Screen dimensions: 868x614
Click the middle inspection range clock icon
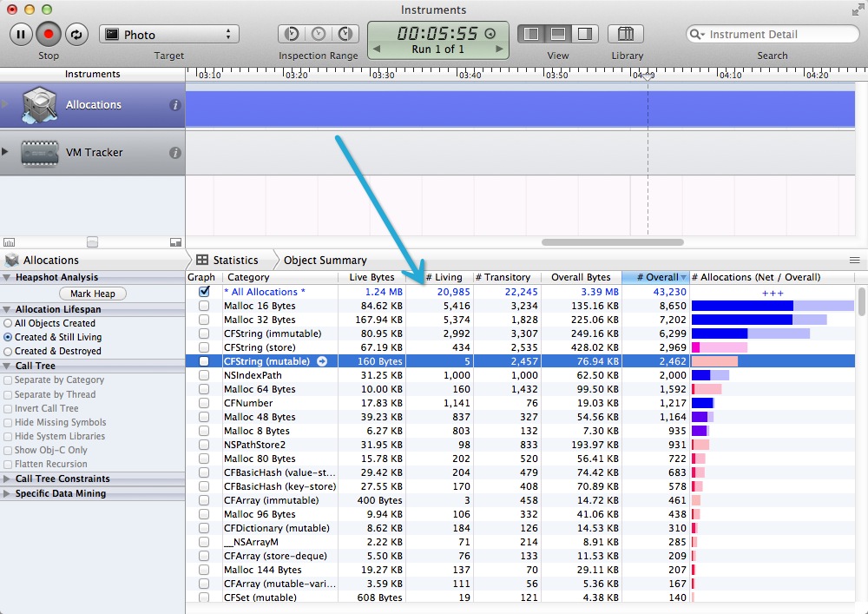tap(319, 35)
